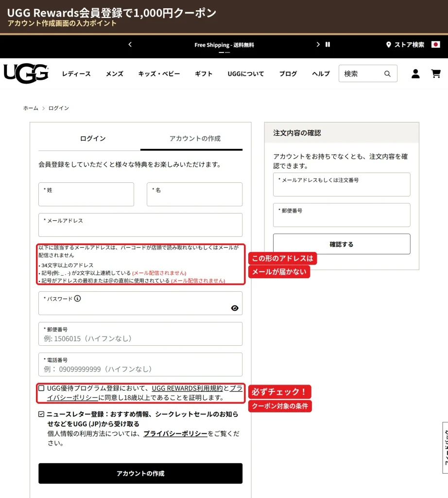Go to next promo banner
This screenshot has height=498, width=448.
tap(318, 44)
